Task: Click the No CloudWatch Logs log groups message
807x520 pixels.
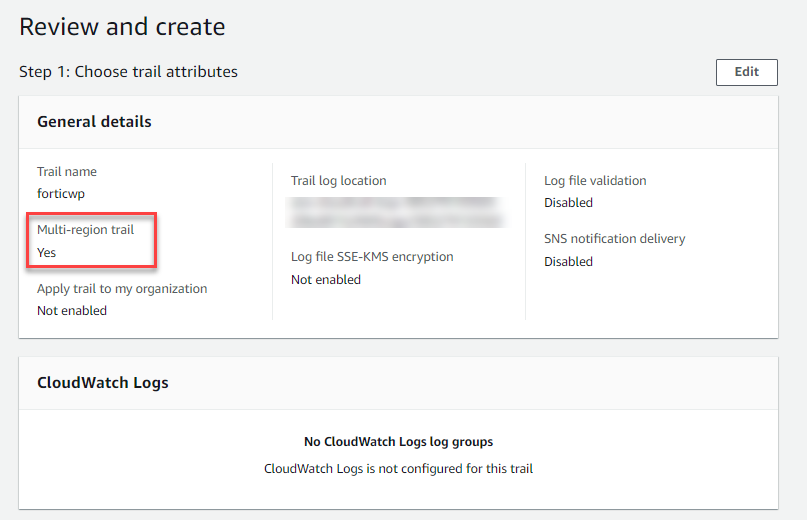Action: pos(398,441)
